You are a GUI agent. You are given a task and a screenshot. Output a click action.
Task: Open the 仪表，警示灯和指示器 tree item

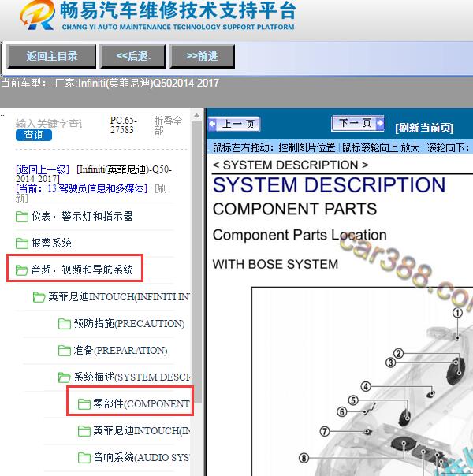pyautogui.click(x=82, y=217)
